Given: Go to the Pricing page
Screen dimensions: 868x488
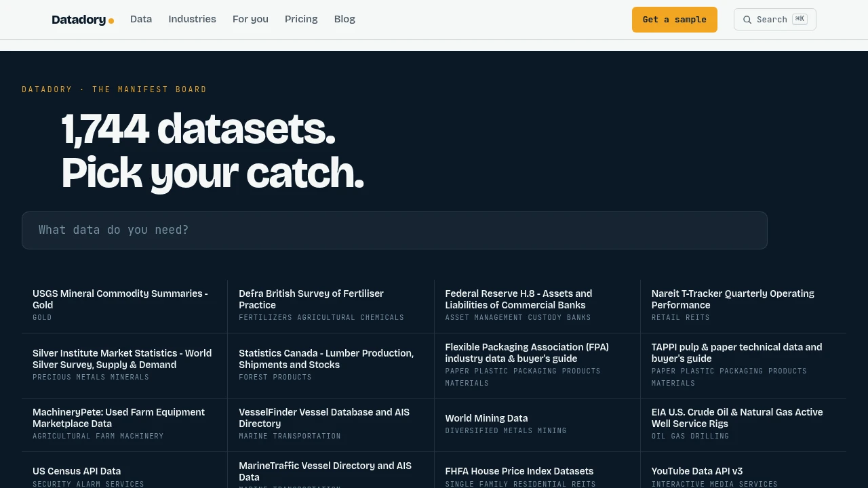Looking at the screenshot, I should [301, 19].
